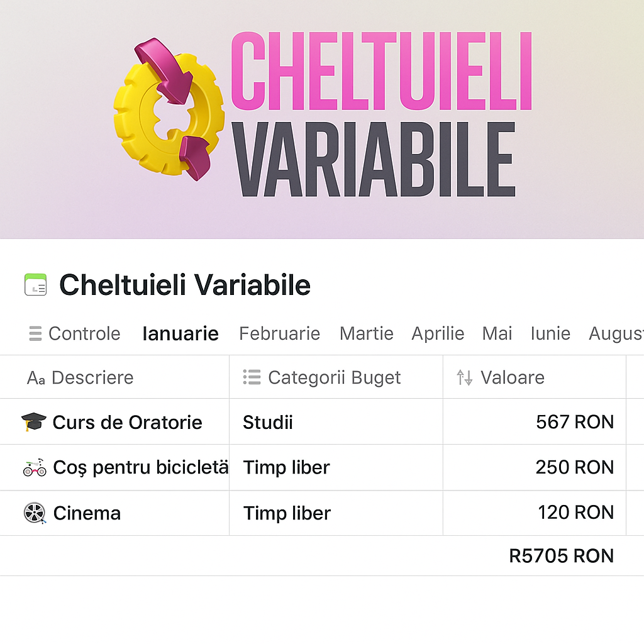The image size is (644, 644).
Task: Click the sort arrows icon in the Valoare header
Action: [x=465, y=377]
